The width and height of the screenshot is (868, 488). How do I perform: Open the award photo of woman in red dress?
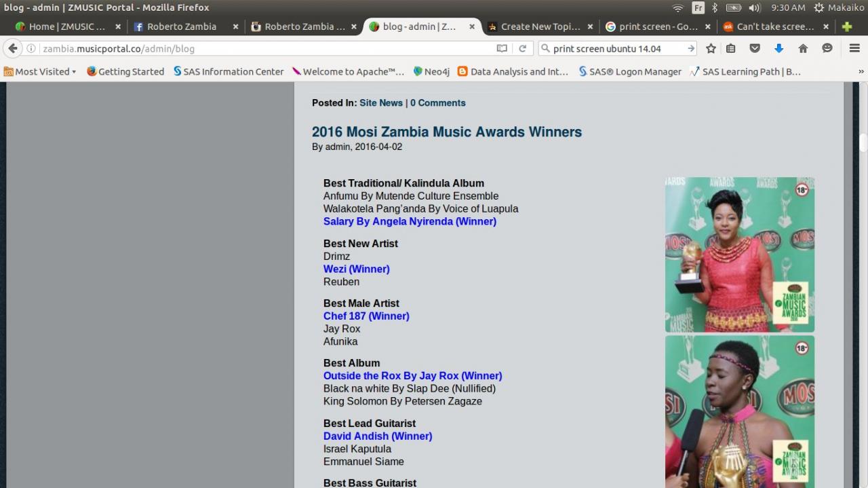point(740,255)
